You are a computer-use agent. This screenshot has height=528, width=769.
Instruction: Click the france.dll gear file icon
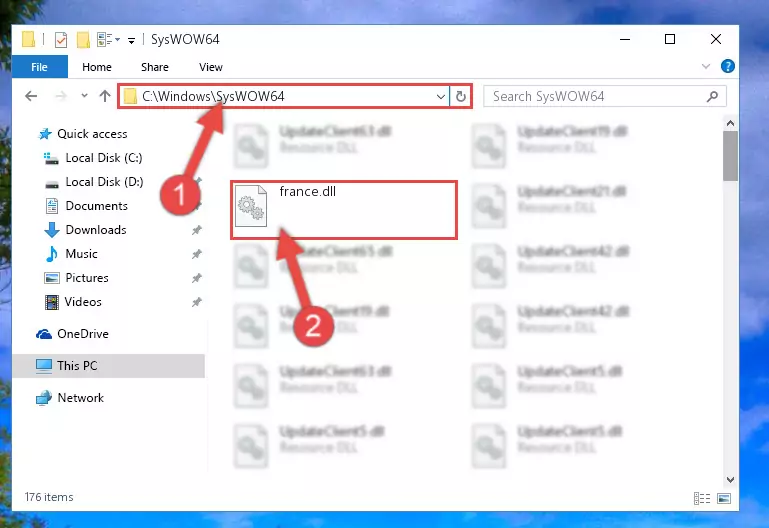(251, 206)
